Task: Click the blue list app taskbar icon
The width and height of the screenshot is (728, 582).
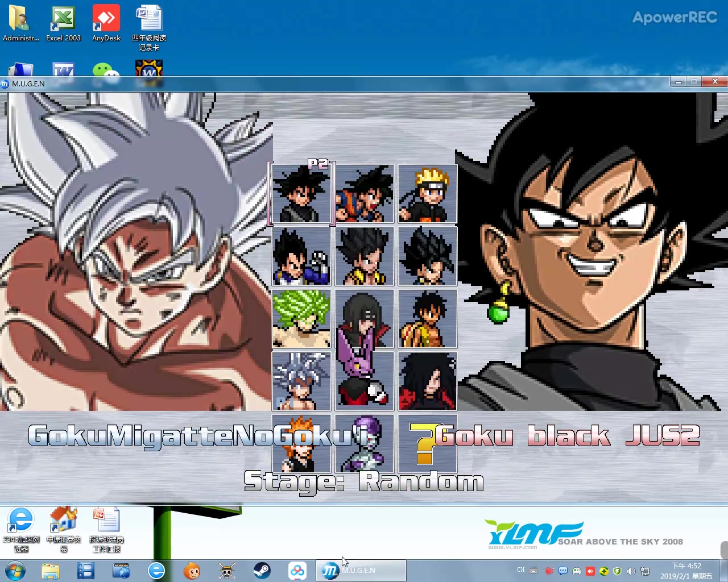Action: [x=86, y=571]
